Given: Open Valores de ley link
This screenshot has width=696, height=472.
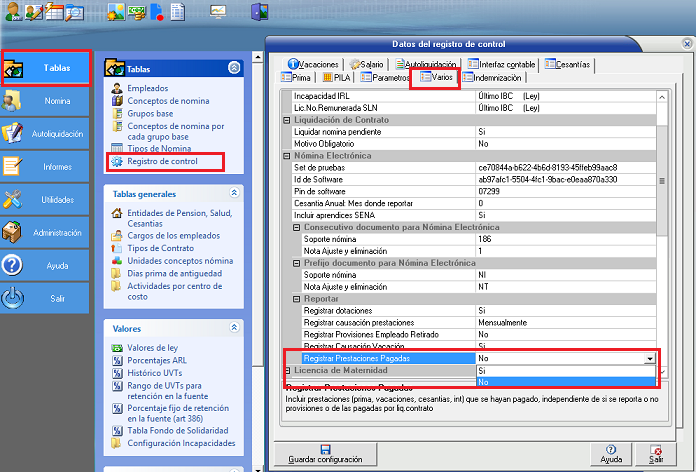Looking at the screenshot, I should [x=151, y=348].
